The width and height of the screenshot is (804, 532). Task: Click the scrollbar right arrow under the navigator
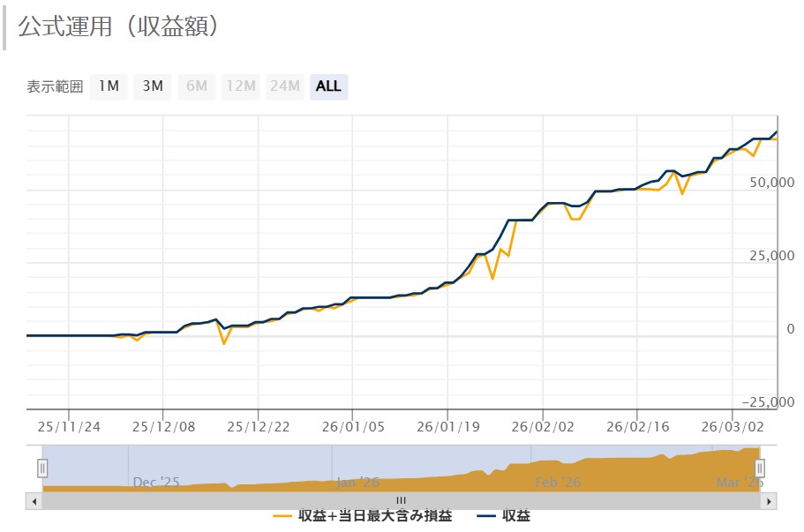(770, 500)
